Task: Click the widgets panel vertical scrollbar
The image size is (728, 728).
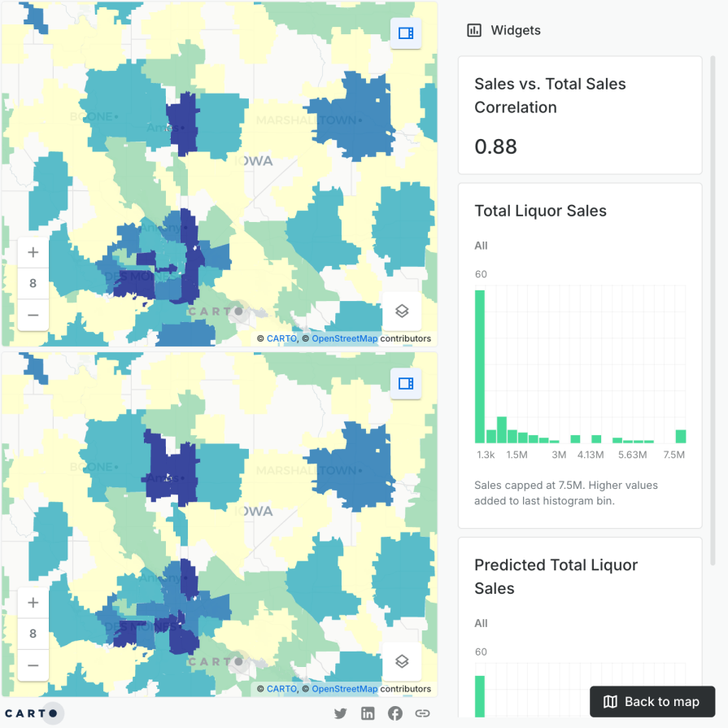Action: click(713, 310)
